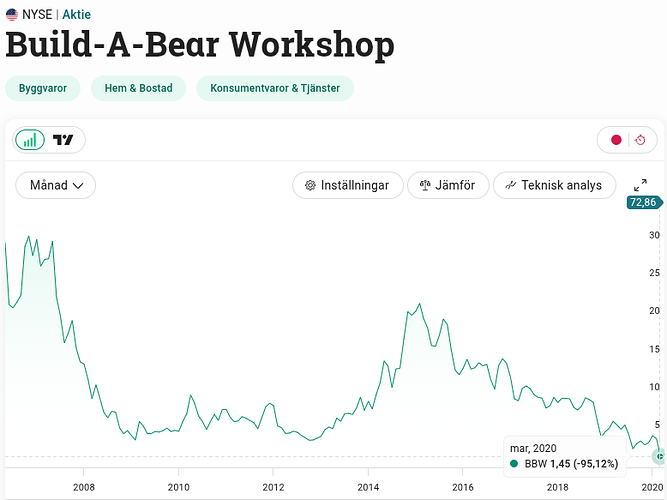
Task: Expand the chart to fullscreen
Action: click(641, 185)
